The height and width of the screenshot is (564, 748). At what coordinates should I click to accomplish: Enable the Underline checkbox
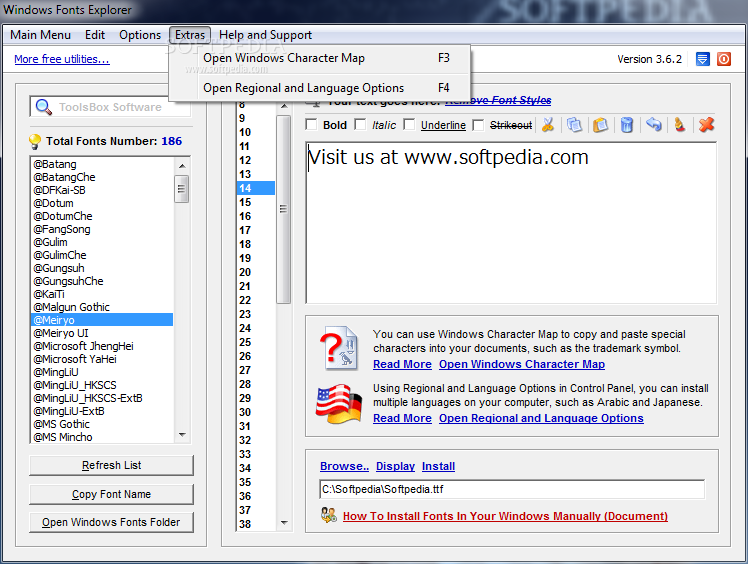tap(409, 125)
